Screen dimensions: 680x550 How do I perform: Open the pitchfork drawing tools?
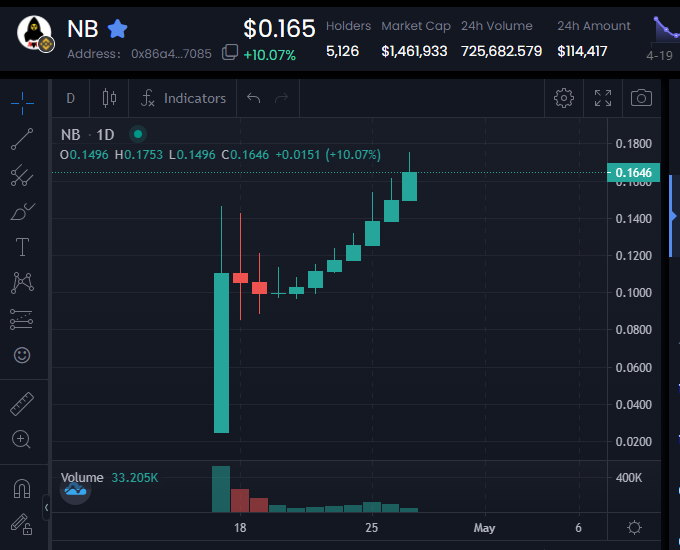coord(22,175)
